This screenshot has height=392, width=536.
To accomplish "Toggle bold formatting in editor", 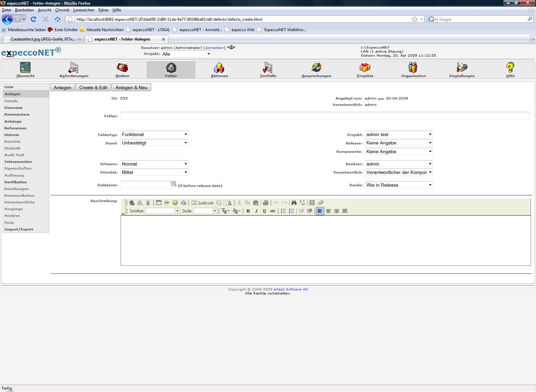I will (248, 211).
